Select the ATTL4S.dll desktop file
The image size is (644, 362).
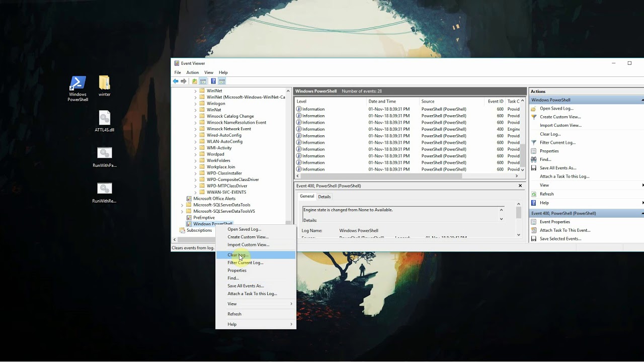[104, 122]
